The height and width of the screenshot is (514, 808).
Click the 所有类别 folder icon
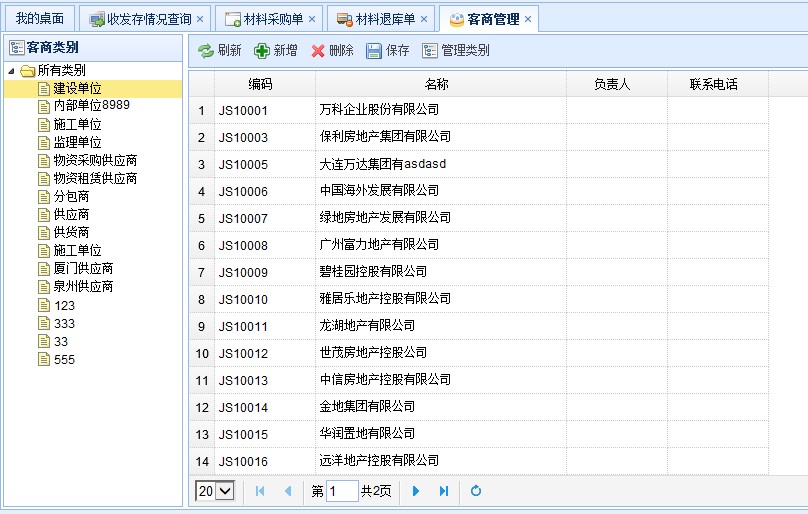[x=27, y=71]
